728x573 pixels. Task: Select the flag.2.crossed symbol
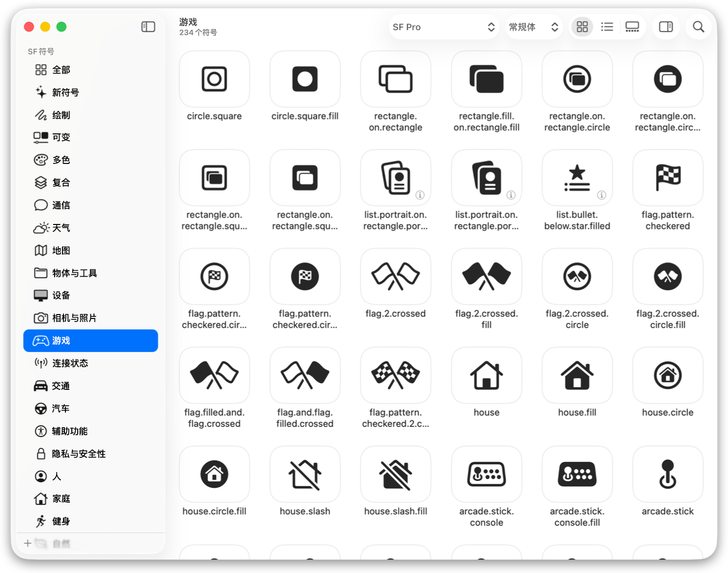pyautogui.click(x=395, y=277)
